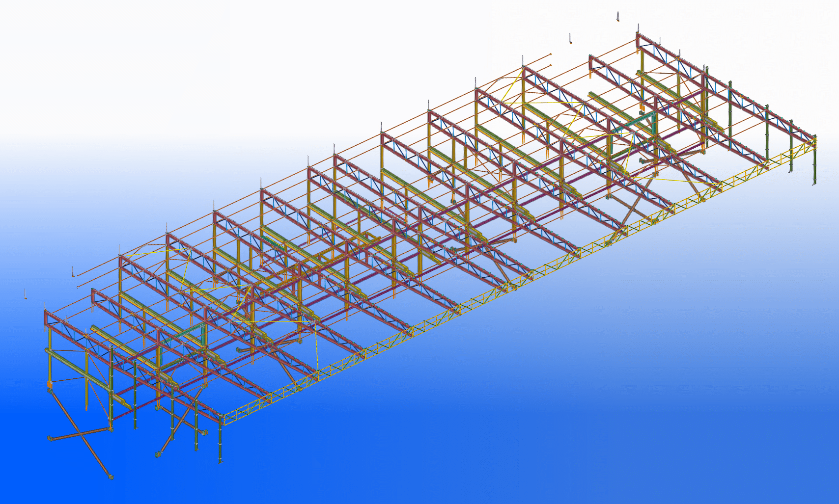Click the topmost isolated bolt at upper right
839x504 pixels.
(x=618, y=16)
